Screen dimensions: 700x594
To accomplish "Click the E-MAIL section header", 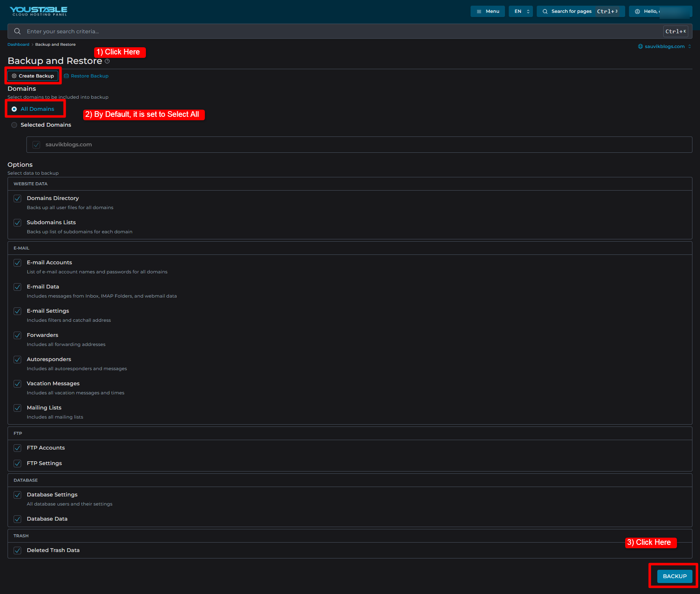I will (x=350, y=248).
